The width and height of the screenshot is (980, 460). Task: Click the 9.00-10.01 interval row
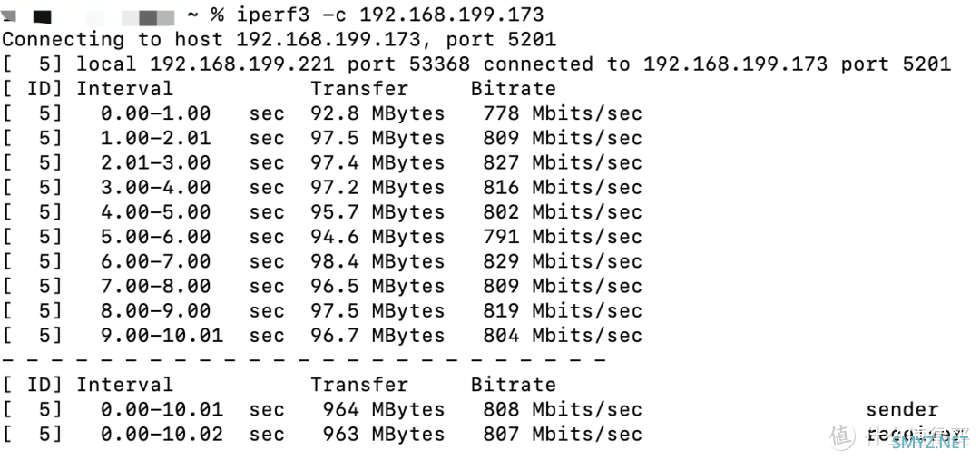tap(322, 335)
